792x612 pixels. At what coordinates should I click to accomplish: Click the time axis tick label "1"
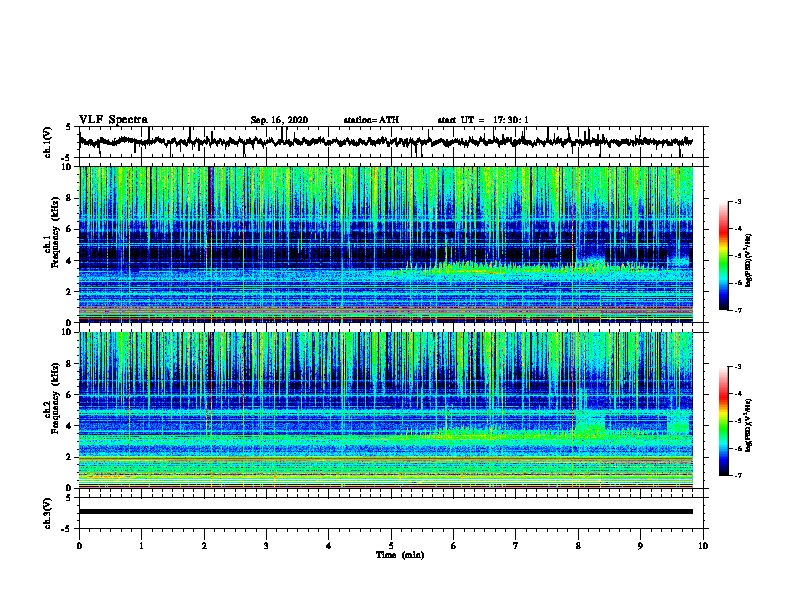coord(141,546)
